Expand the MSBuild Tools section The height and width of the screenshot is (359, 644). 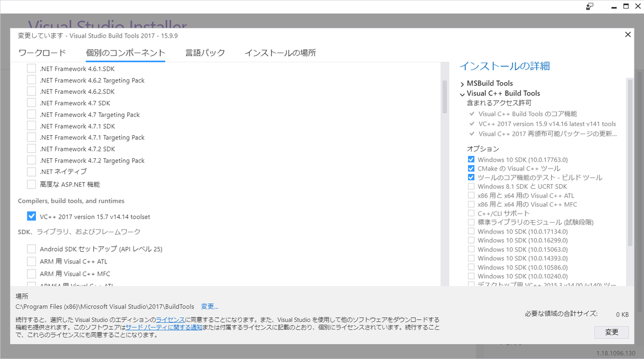[x=462, y=83]
